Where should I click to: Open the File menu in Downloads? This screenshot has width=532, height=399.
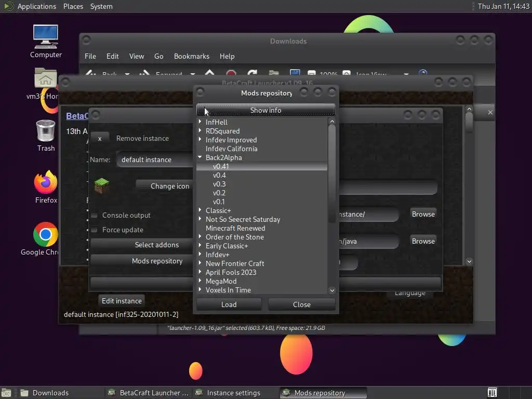tap(90, 56)
